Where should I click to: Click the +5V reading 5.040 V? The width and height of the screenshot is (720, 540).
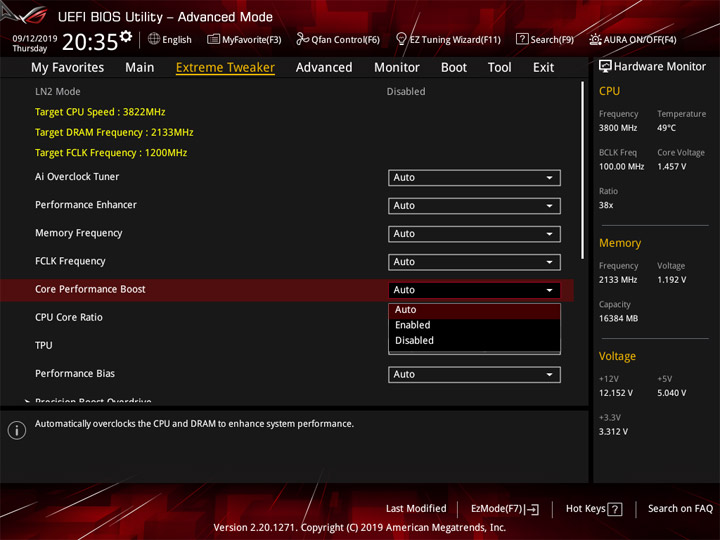[x=671, y=394]
